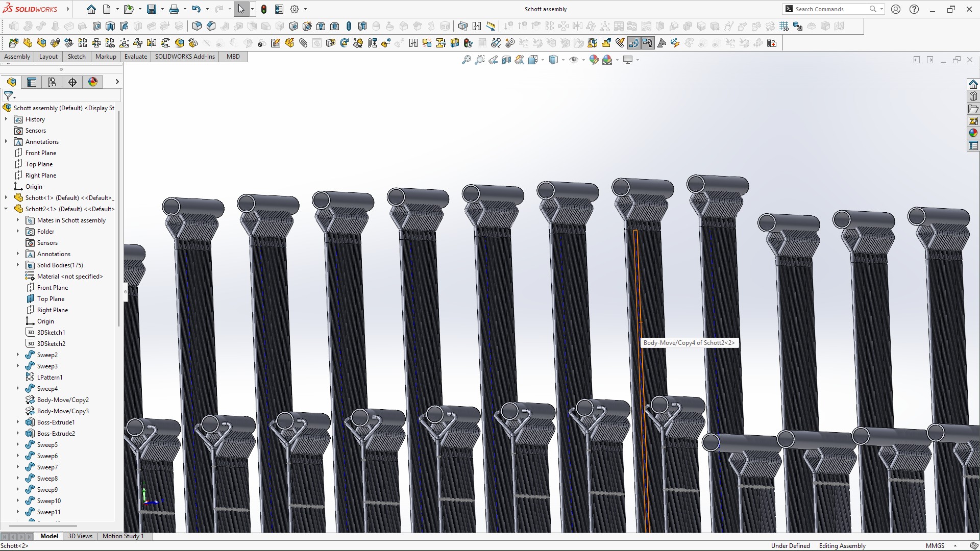Image resolution: width=980 pixels, height=551 pixels.
Task: Click the Save icon
Action: tap(152, 9)
